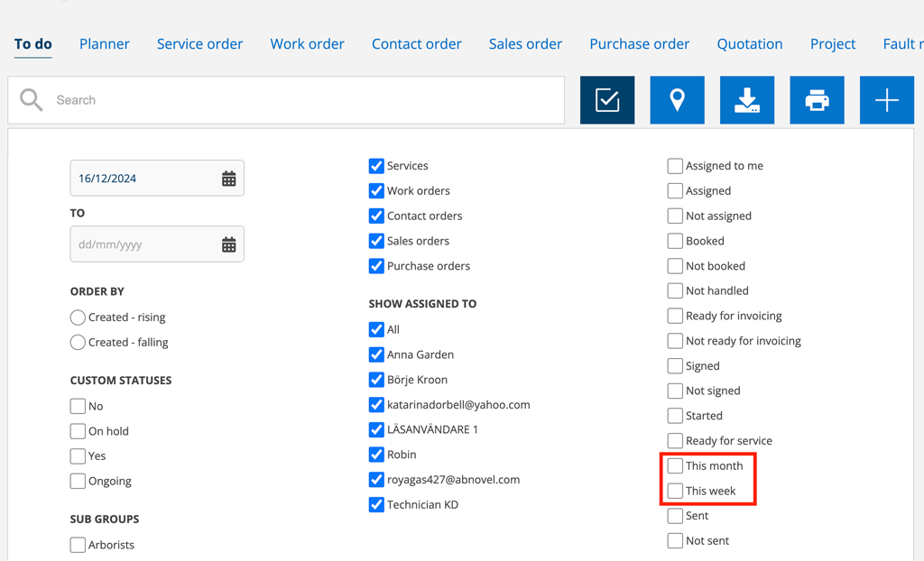Click the download export icon button
This screenshot has width=924, height=561.
747,100
